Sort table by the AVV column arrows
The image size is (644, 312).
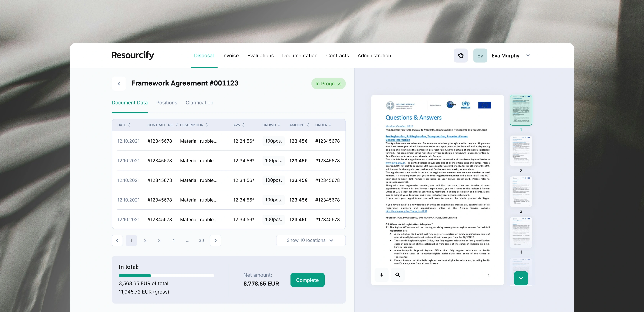point(243,125)
